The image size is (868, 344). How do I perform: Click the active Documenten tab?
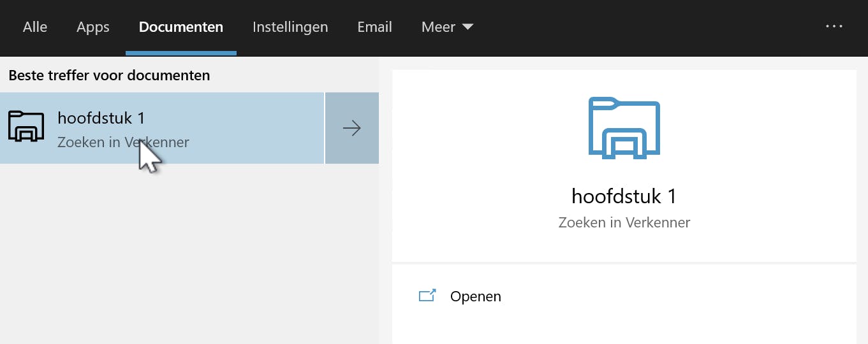181,27
